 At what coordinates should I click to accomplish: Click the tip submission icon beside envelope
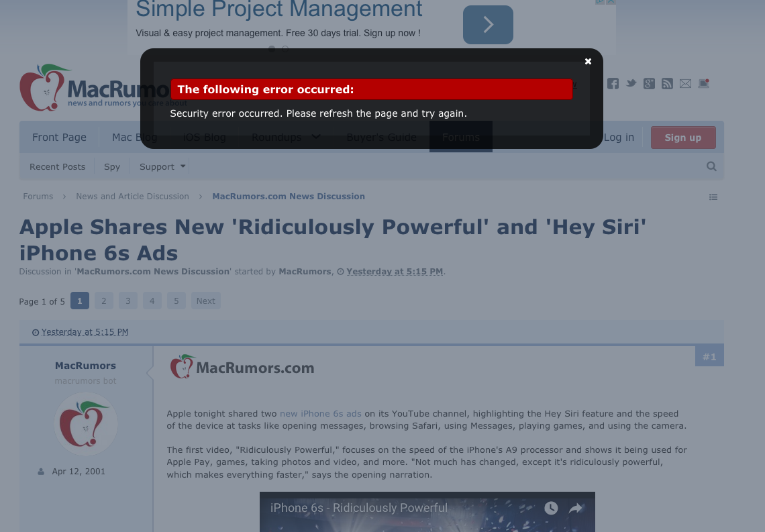(703, 83)
